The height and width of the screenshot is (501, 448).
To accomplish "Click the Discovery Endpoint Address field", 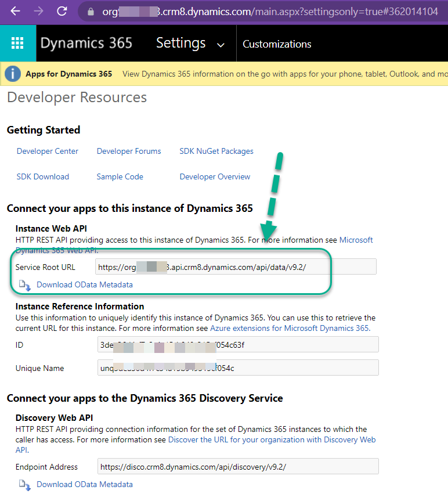I will coord(238,467).
